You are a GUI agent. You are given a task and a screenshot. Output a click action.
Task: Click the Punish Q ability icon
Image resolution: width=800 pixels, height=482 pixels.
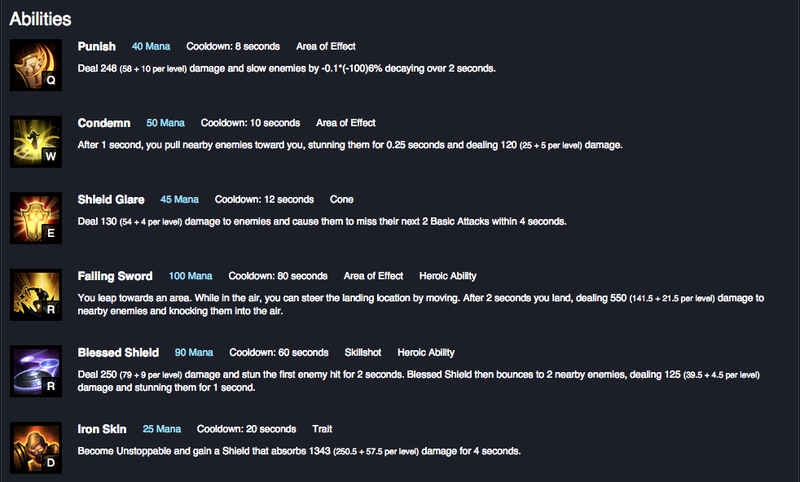(x=36, y=65)
